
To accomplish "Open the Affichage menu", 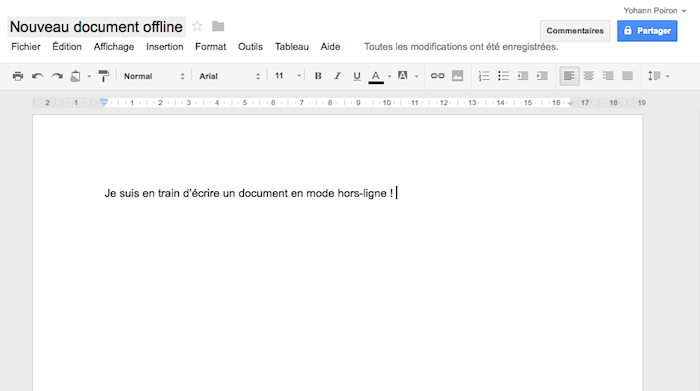I will pyautogui.click(x=114, y=47).
